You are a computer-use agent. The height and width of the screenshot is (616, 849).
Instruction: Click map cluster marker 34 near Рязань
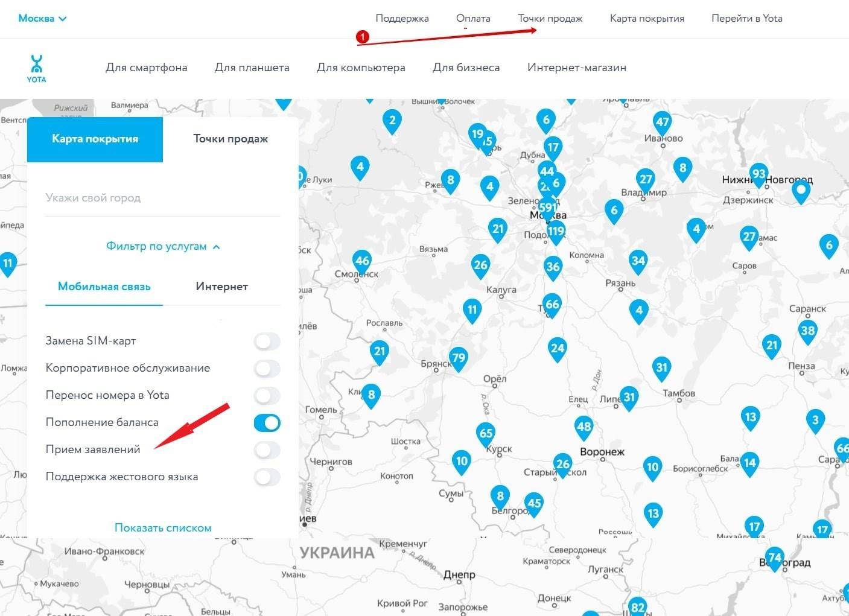[x=638, y=262]
